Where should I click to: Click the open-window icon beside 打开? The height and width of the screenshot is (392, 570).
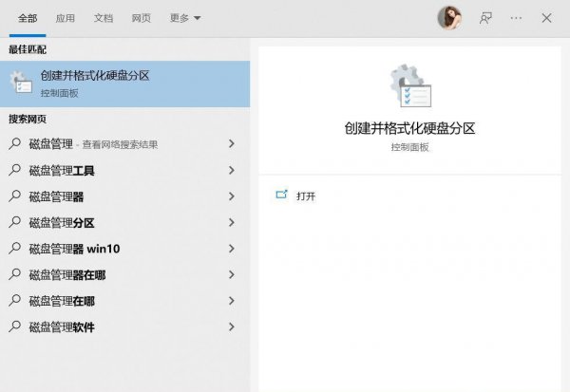pyautogui.click(x=281, y=195)
